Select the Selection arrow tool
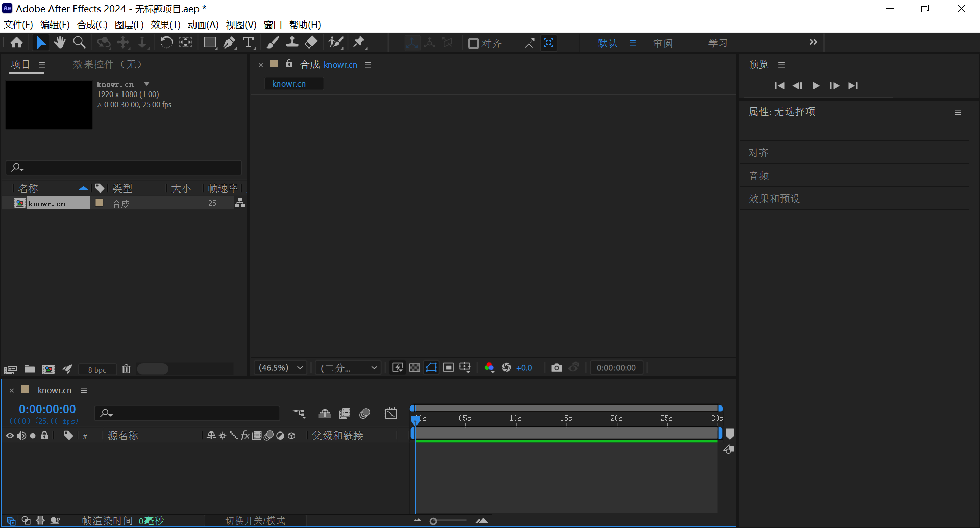This screenshot has height=528, width=980. point(41,43)
